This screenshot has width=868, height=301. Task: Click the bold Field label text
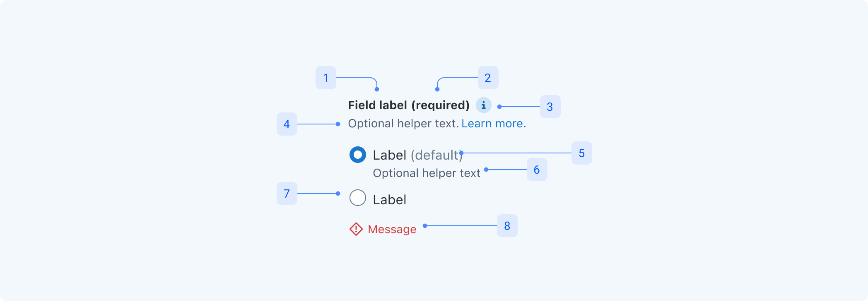pos(378,105)
